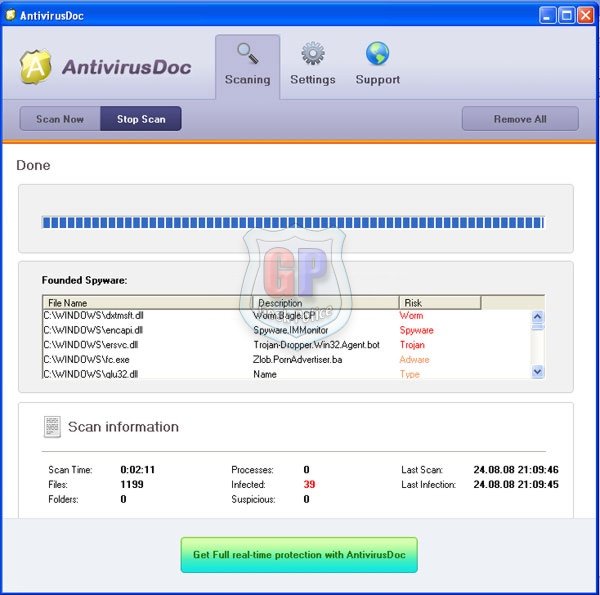The height and width of the screenshot is (595, 600).
Task: Click the globe Support icon
Action: coord(377,53)
